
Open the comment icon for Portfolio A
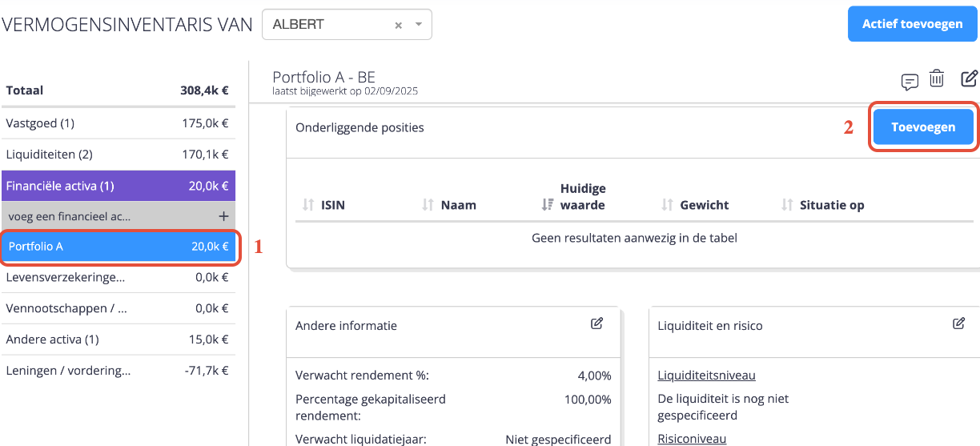910,82
